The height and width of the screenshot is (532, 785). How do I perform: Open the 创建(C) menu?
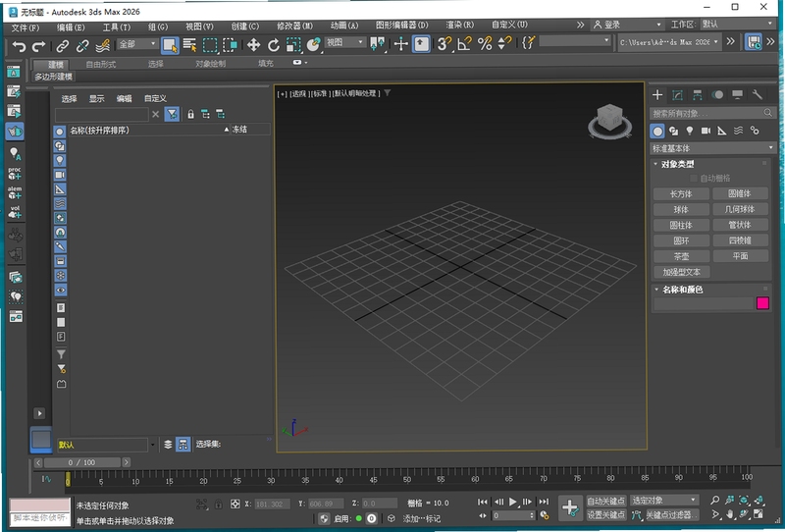(x=244, y=27)
